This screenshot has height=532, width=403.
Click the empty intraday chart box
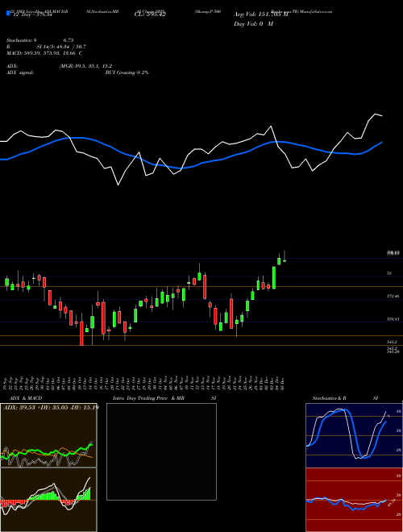(161, 451)
